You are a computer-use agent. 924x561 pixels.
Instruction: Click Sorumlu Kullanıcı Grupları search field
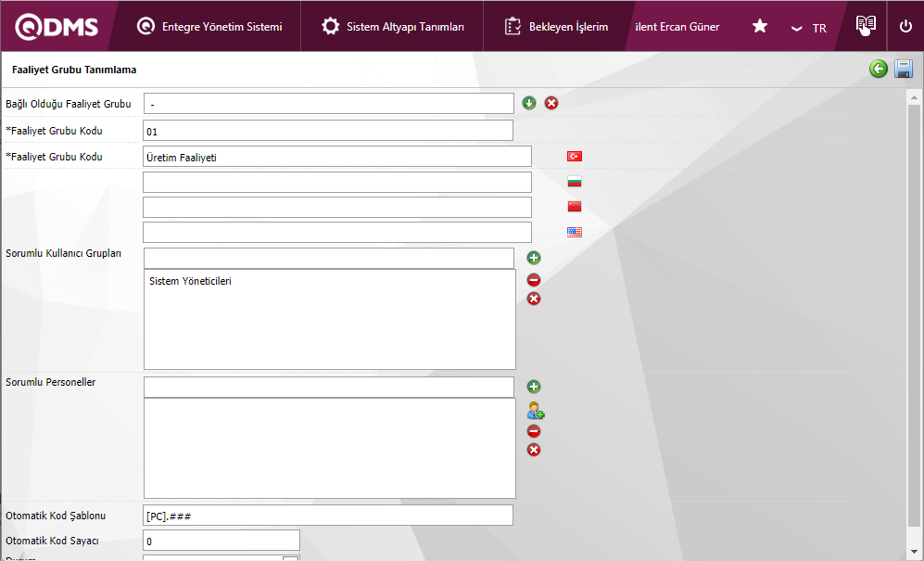coord(329,258)
